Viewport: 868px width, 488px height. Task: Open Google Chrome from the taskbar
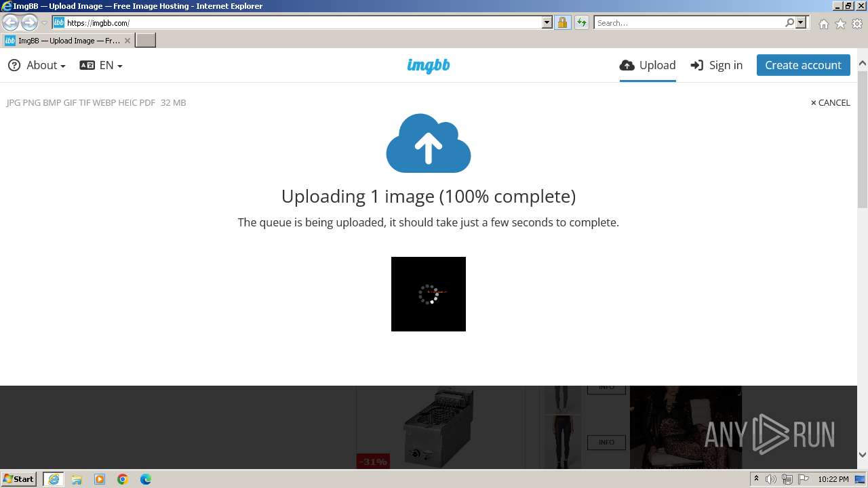123,479
